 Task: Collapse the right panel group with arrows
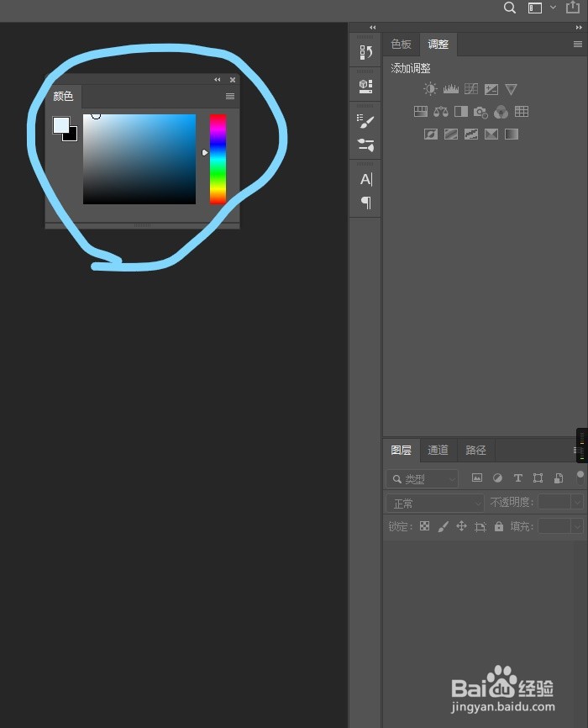coord(579,28)
